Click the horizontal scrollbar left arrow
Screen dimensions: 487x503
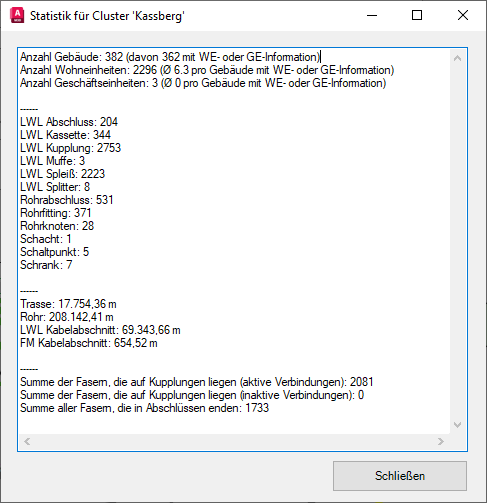click(x=27, y=442)
